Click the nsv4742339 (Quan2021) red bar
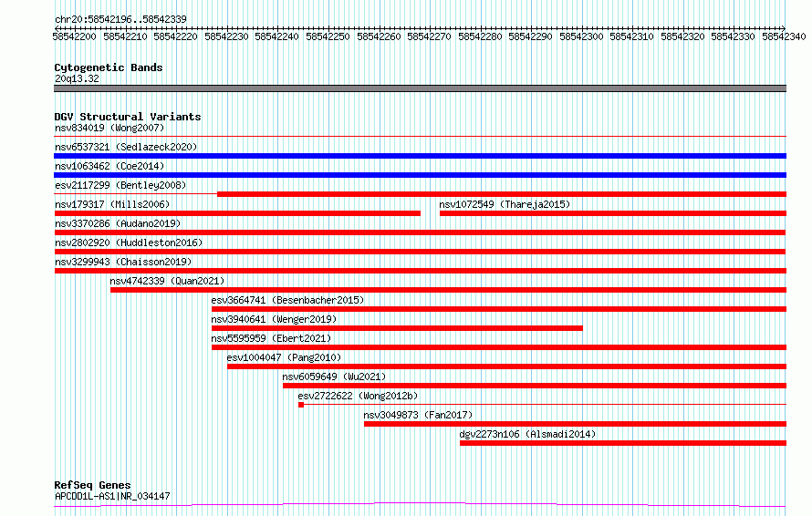 (448, 290)
